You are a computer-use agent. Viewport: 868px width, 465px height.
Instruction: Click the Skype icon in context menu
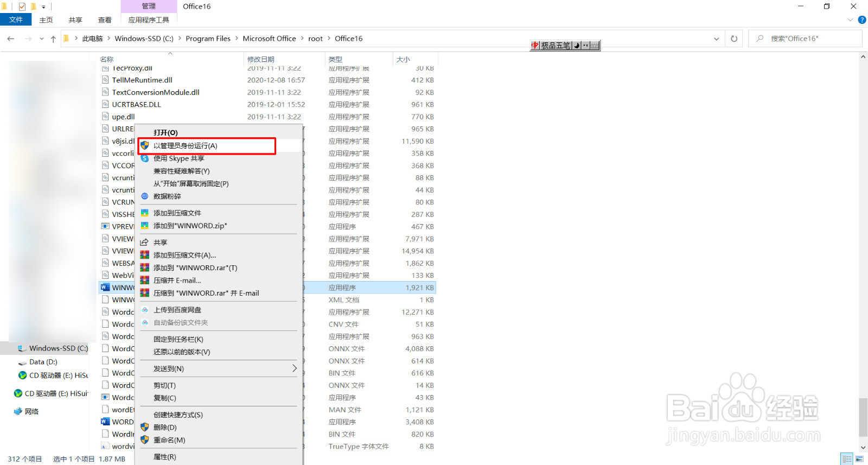[x=145, y=158]
